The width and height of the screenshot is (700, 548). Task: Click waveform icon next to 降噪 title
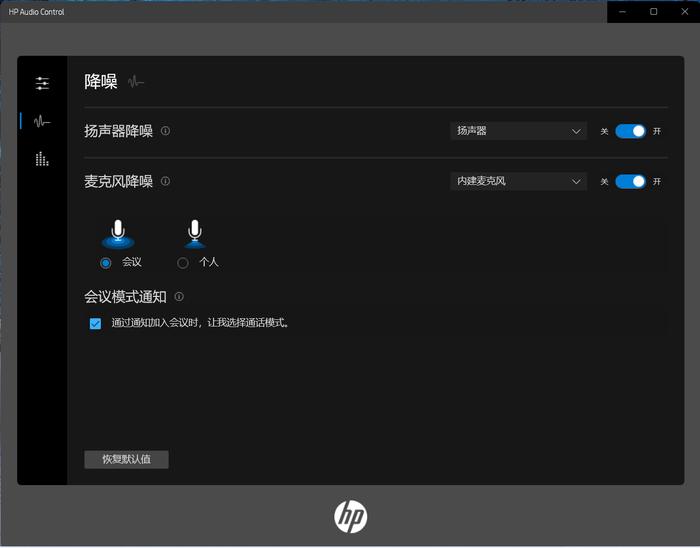[136, 82]
